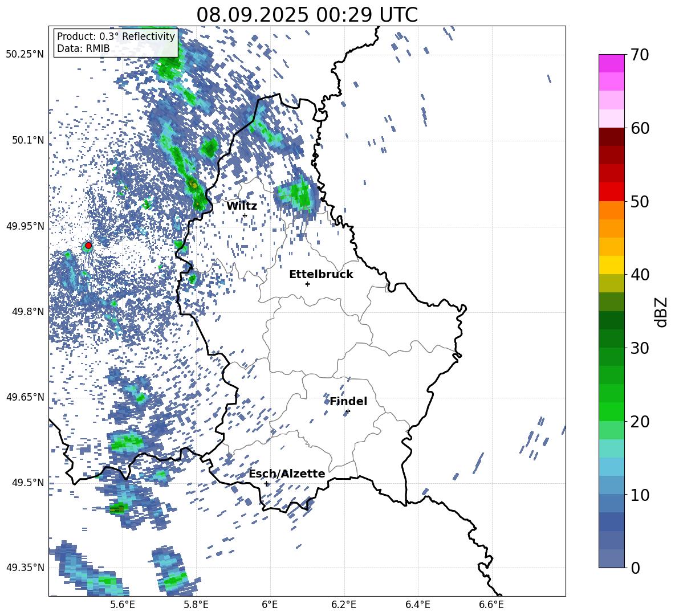
Task: Select the Ettelbruck city label
Action: point(321,275)
